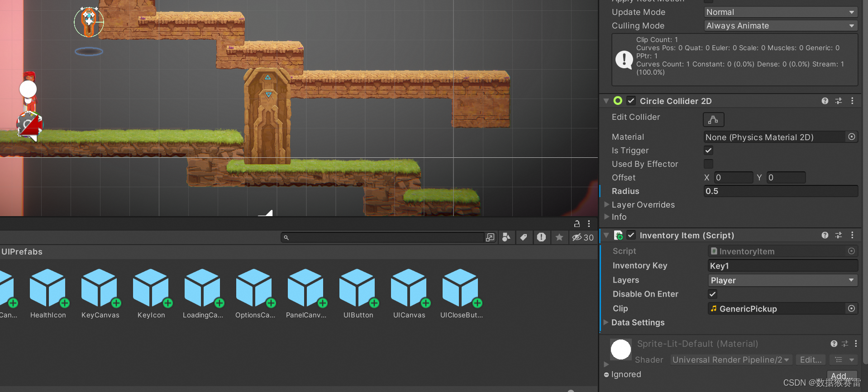Open search scope window icon in Project
This screenshot has height=392, width=868.
[x=490, y=237]
